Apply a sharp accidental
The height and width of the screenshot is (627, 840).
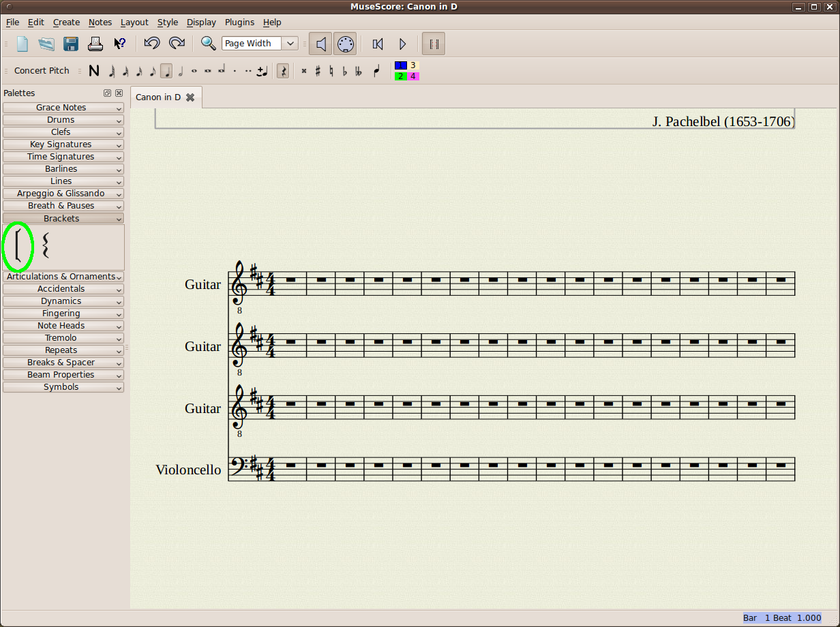(x=318, y=71)
